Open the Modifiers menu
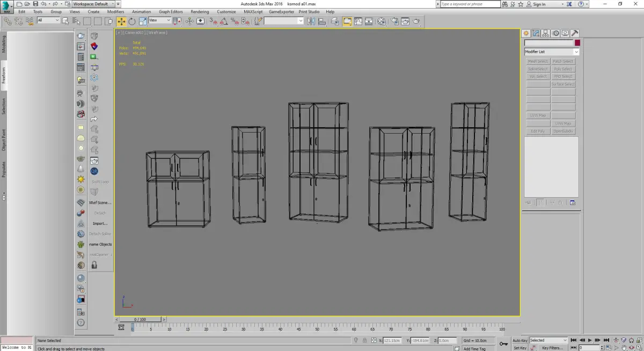This screenshot has width=644, height=351. coord(115,11)
